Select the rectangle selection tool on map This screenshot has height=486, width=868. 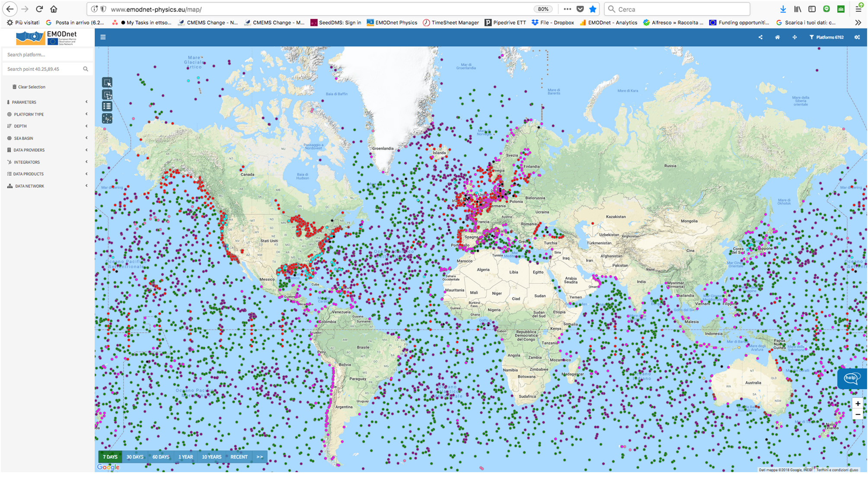click(x=107, y=83)
